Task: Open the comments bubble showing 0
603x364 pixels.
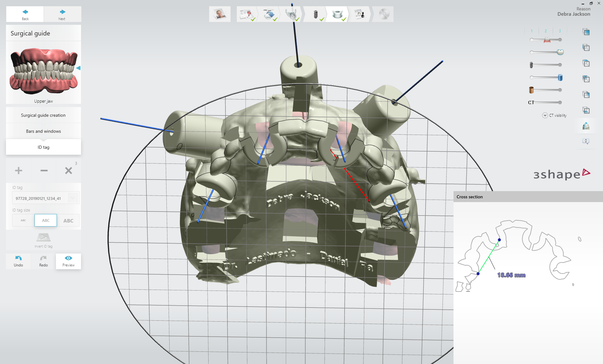Action: [586, 141]
